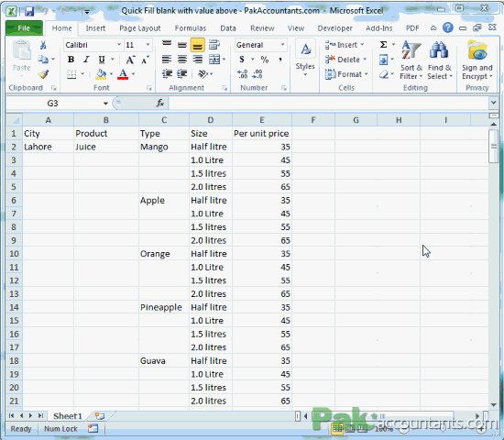
Task: Click the Increase Decimal icon
Action: pyautogui.click(x=242, y=74)
